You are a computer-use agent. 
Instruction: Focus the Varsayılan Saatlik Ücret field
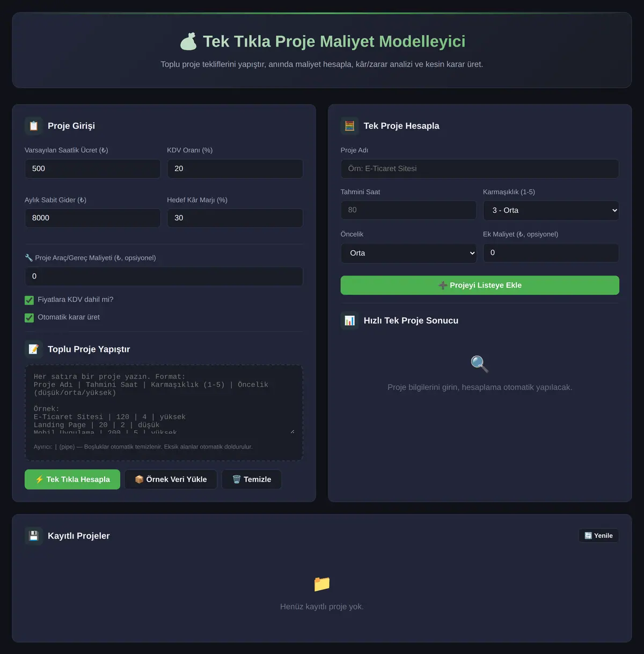[92, 168]
